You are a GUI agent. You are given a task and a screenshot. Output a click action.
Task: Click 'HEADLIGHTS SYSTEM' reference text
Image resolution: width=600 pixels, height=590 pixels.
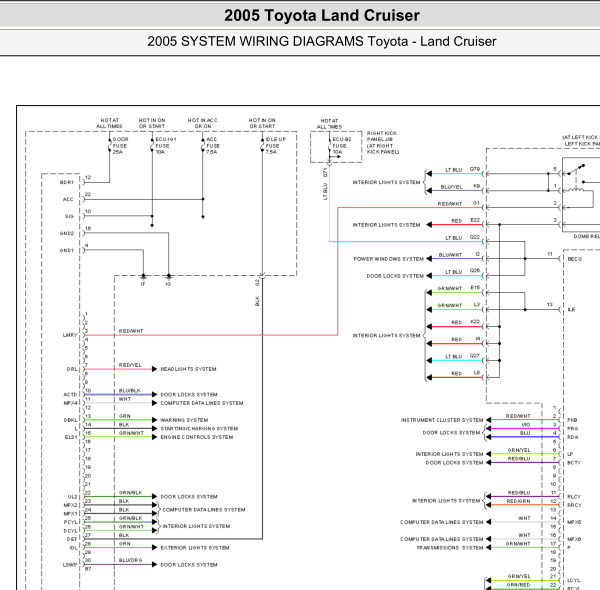coord(188,369)
